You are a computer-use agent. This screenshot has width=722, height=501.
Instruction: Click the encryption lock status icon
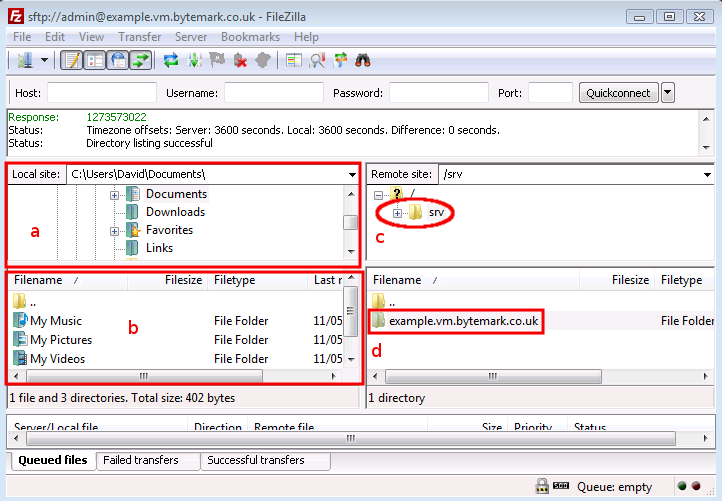542,486
